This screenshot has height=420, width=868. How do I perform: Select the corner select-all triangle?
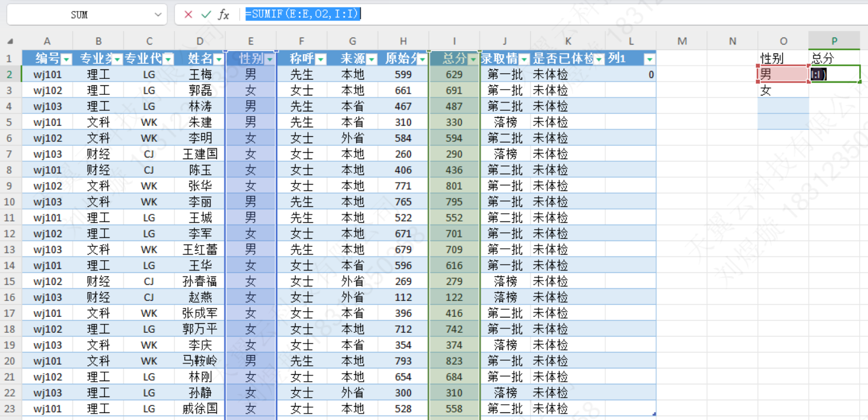click(x=11, y=41)
